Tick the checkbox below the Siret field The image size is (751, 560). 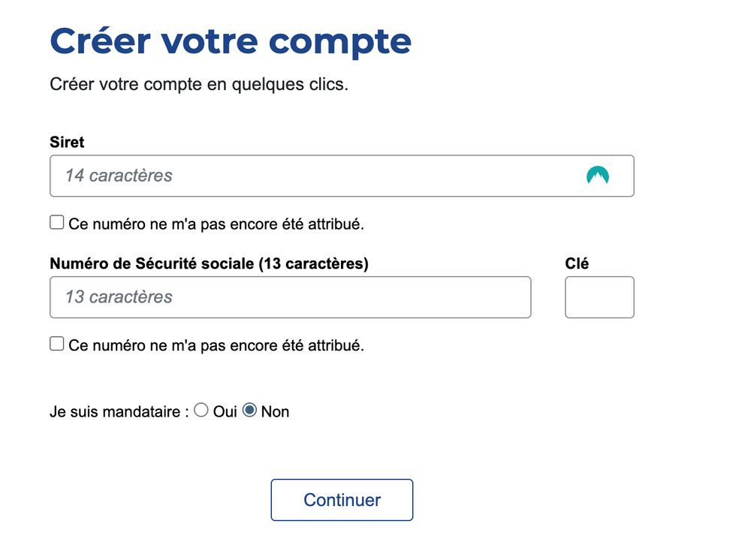pyautogui.click(x=57, y=222)
